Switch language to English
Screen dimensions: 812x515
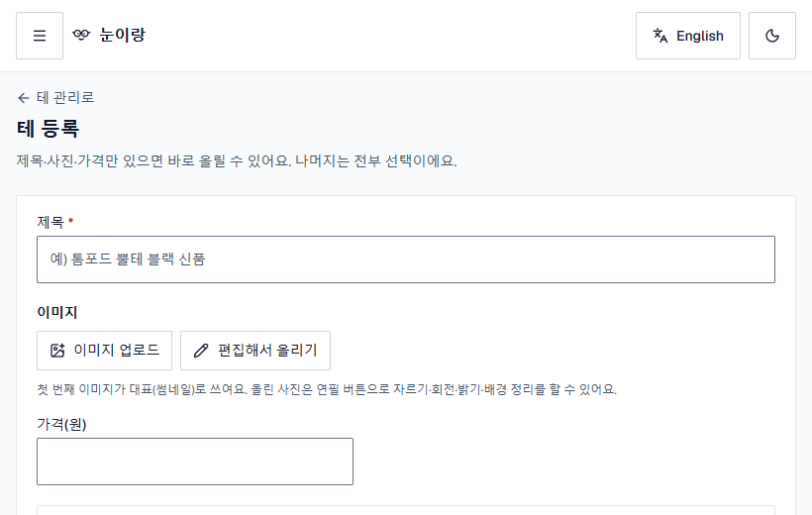[687, 36]
